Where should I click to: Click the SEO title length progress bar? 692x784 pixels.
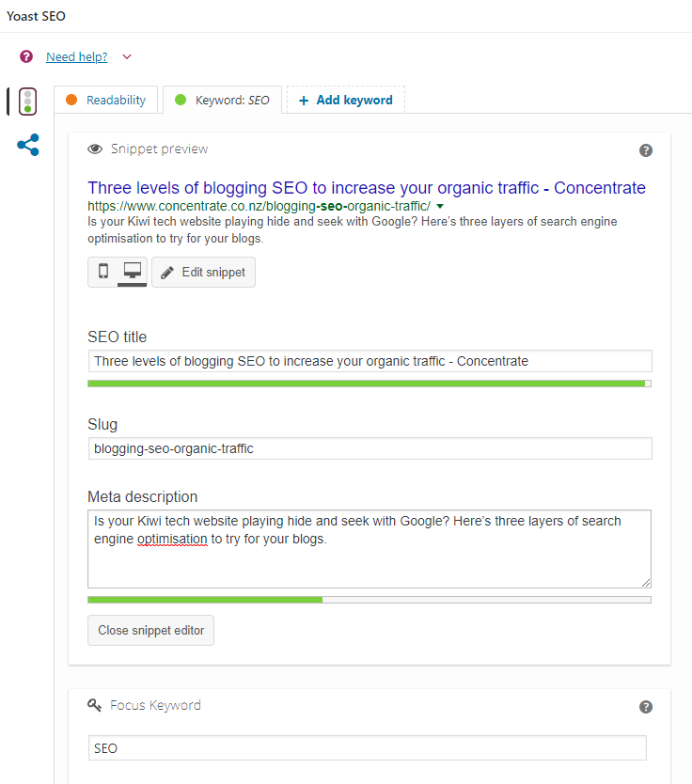point(370,384)
